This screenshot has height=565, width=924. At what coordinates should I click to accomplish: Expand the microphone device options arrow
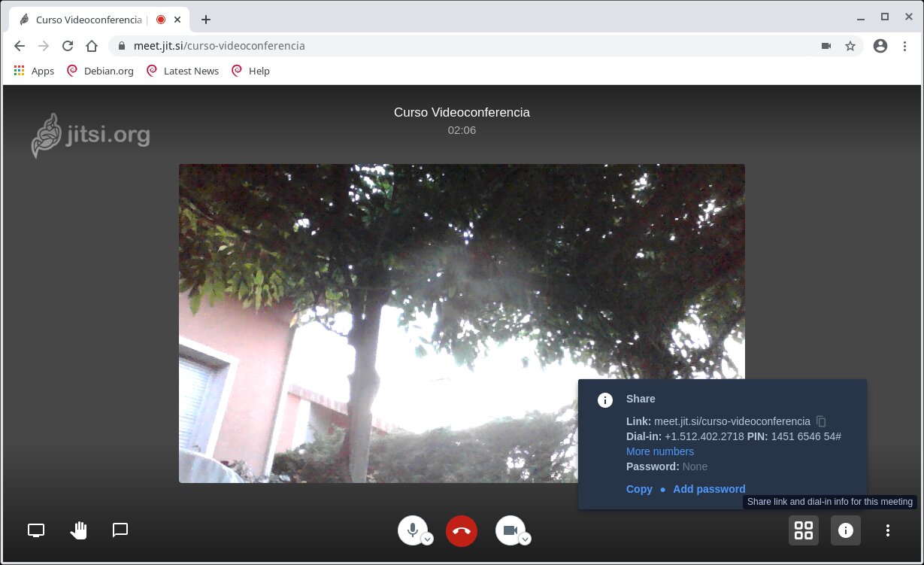427,539
